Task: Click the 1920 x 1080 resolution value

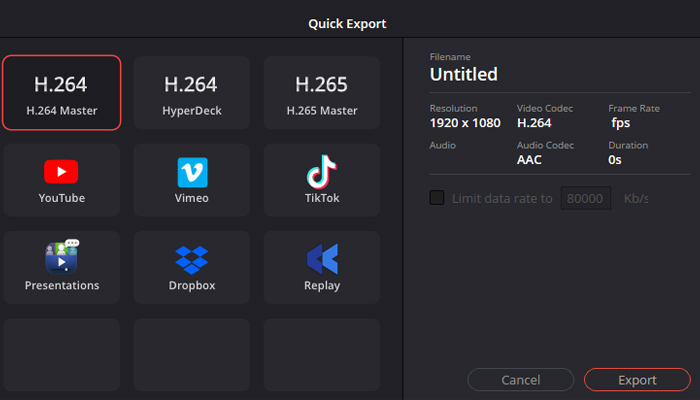Action: (x=465, y=123)
